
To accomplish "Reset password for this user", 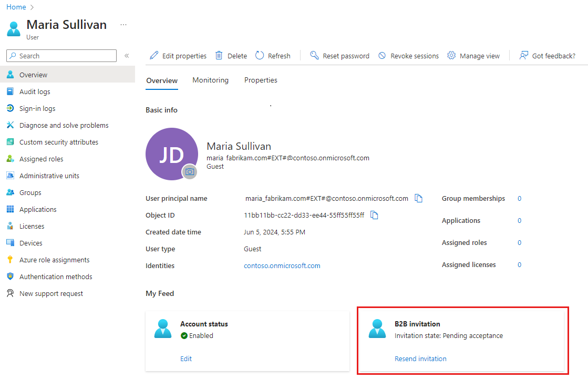I will [x=339, y=56].
